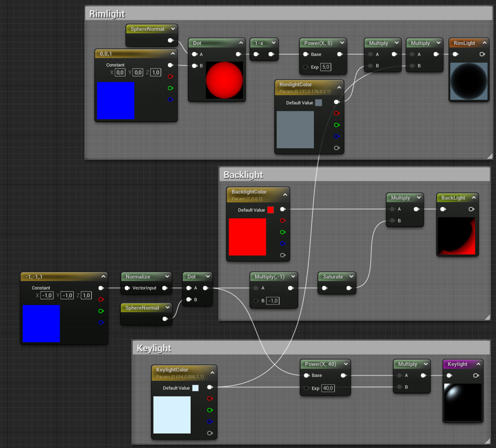Click the red channel pin on the 0,0,1 Constant
This screenshot has height=448, width=496.
click(x=170, y=77)
